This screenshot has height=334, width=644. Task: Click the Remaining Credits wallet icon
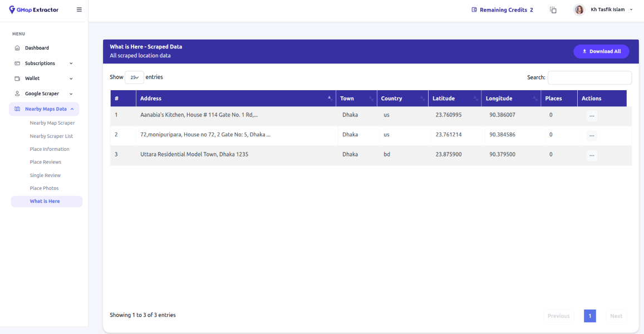(x=474, y=10)
